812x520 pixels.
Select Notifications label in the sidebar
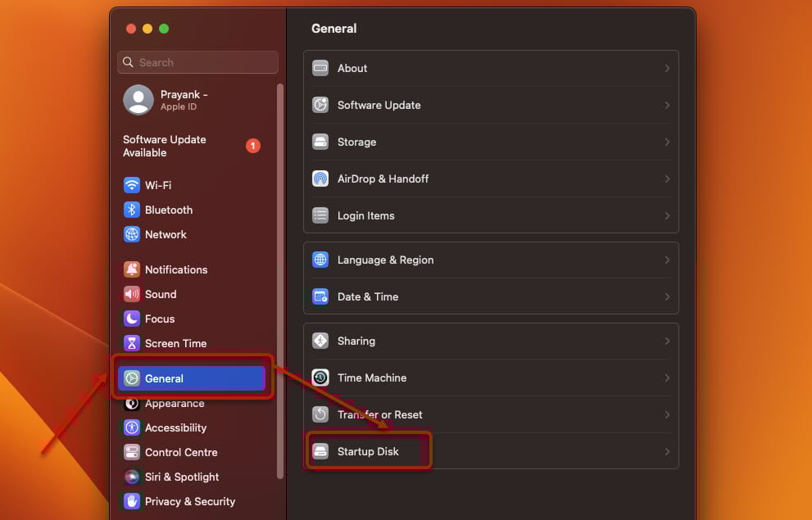pos(176,269)
